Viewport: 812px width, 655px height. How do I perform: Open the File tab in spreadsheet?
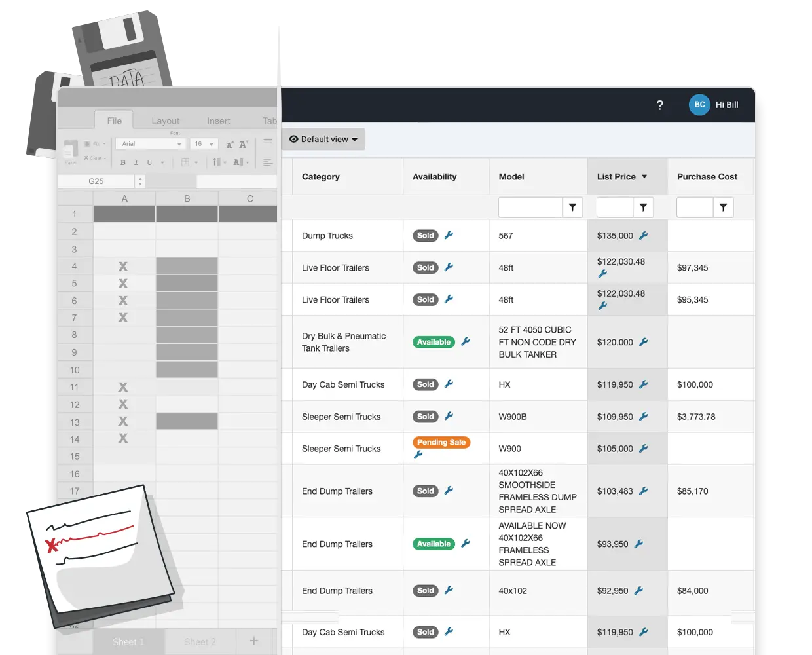click(x=114, y=121)
